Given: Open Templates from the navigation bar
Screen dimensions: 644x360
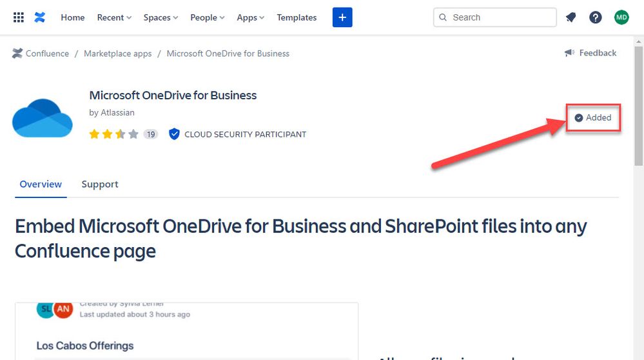Looking at the screenshot, I should [297, 17].
